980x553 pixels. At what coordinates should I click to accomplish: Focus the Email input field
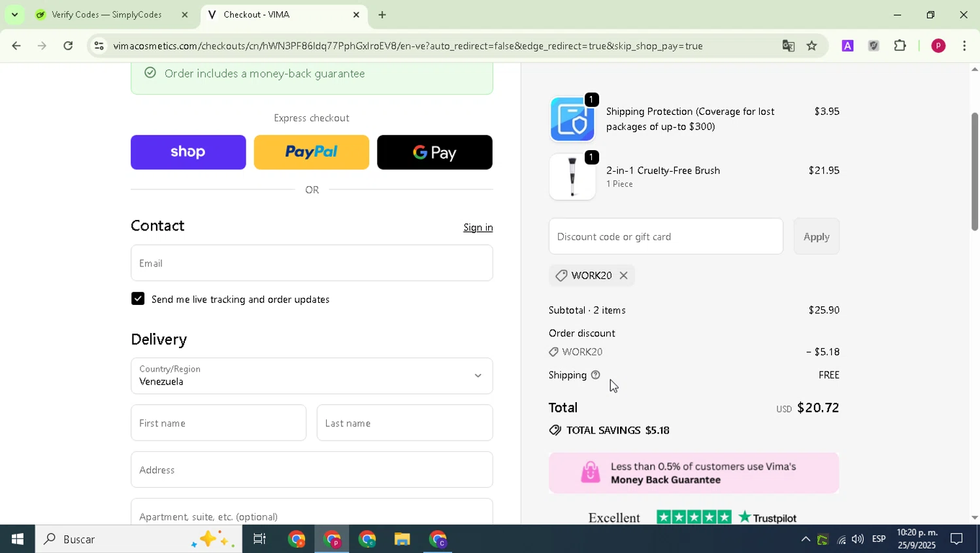tap(312, 263)
